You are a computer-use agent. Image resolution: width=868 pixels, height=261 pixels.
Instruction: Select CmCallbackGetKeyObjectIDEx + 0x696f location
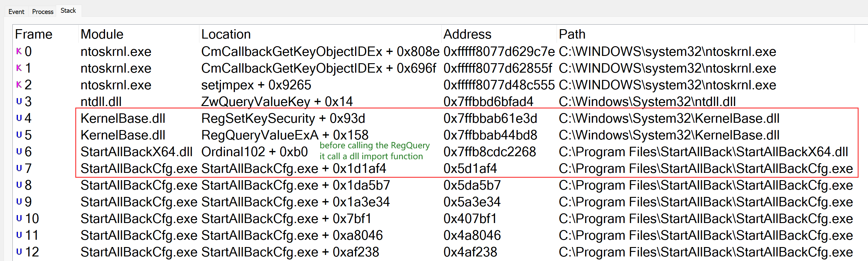pos(318,68)
